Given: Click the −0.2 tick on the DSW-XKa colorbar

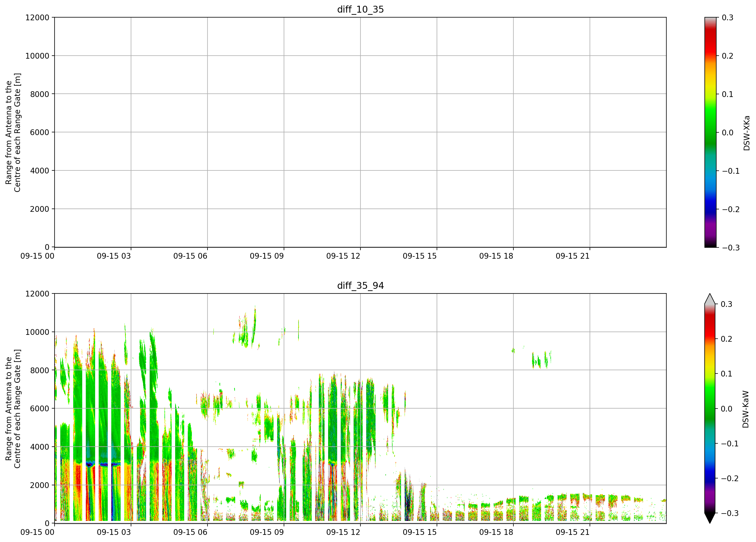Looking at the screenshot, I should click(731, 209).
